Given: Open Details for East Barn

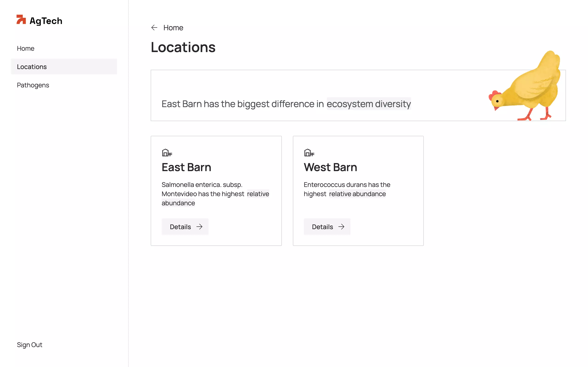Looking at the screenshot, I should coord(185,227).
